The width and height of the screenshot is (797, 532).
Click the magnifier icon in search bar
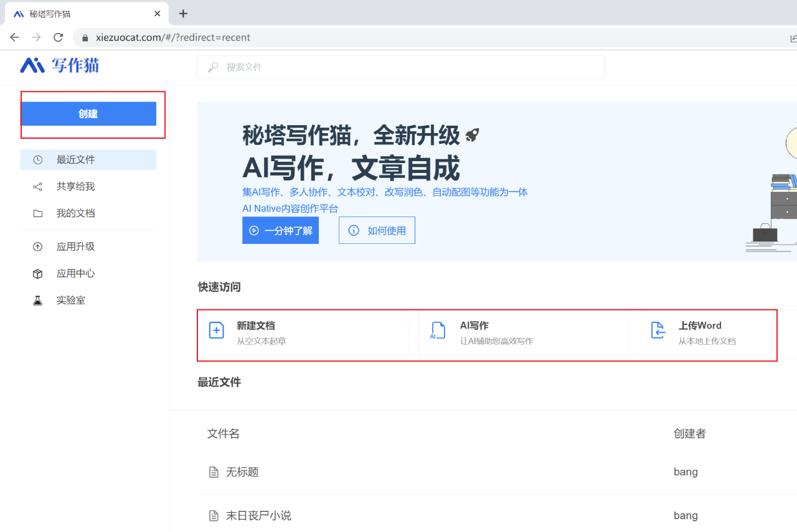(x=212, y=67)
